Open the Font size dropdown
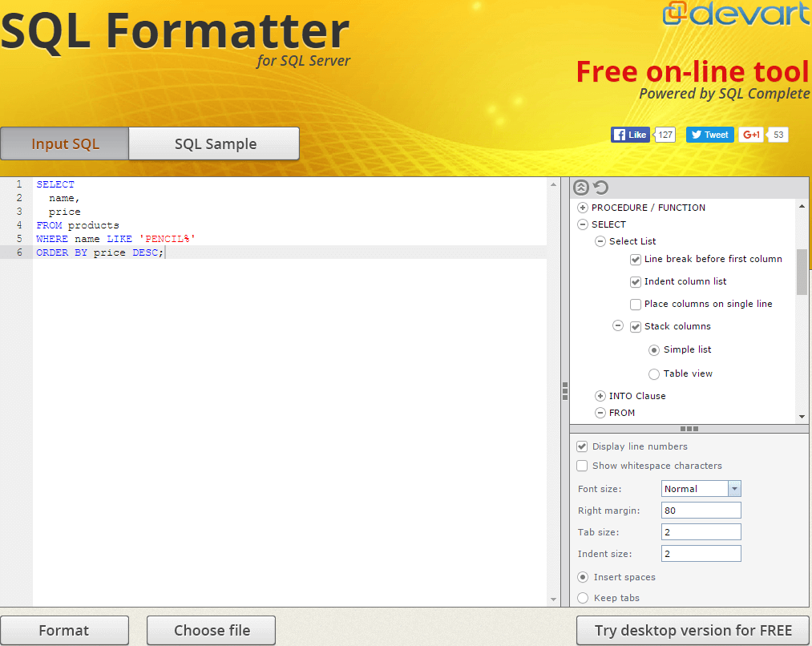This screenshot has width=812, height=646. point(734,489)
